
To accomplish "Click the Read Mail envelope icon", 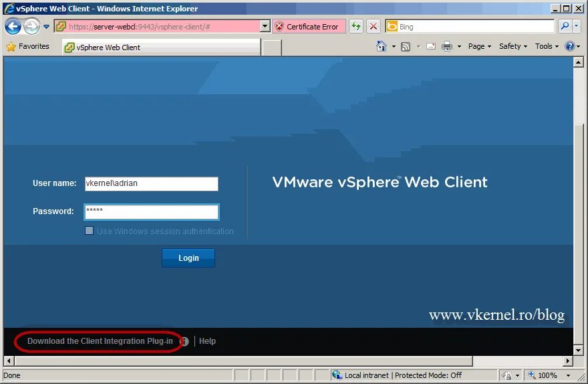I will coord(431,47).
